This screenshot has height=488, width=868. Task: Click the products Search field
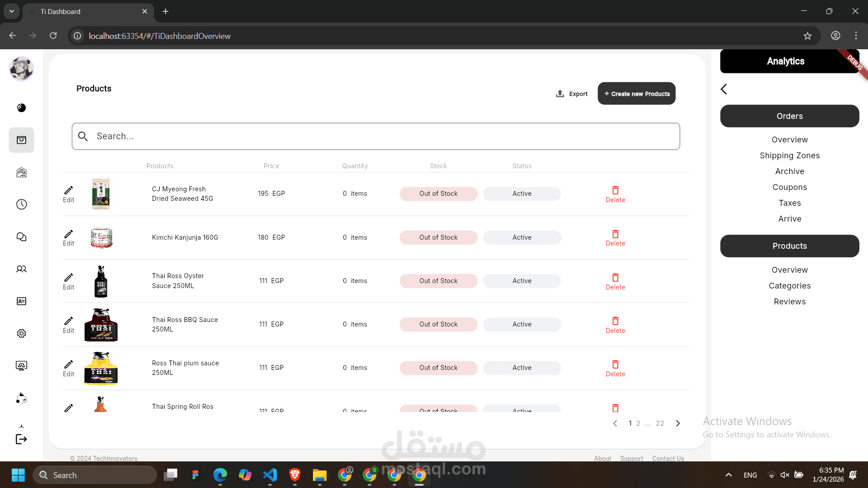(375, 136)
